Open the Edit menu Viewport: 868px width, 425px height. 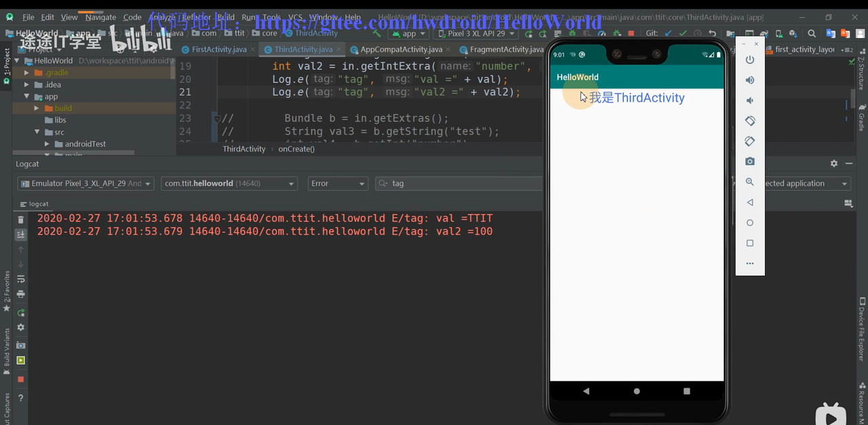coord(47,17)
